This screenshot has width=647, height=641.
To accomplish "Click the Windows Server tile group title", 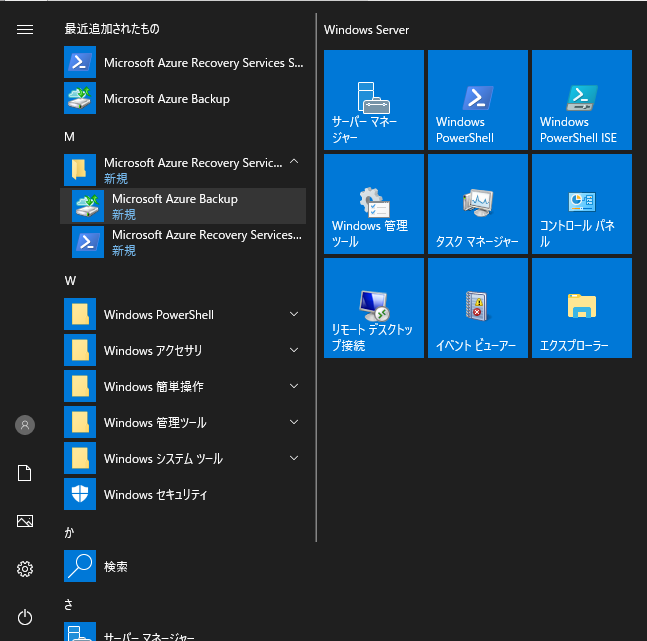I will [366, 30].
